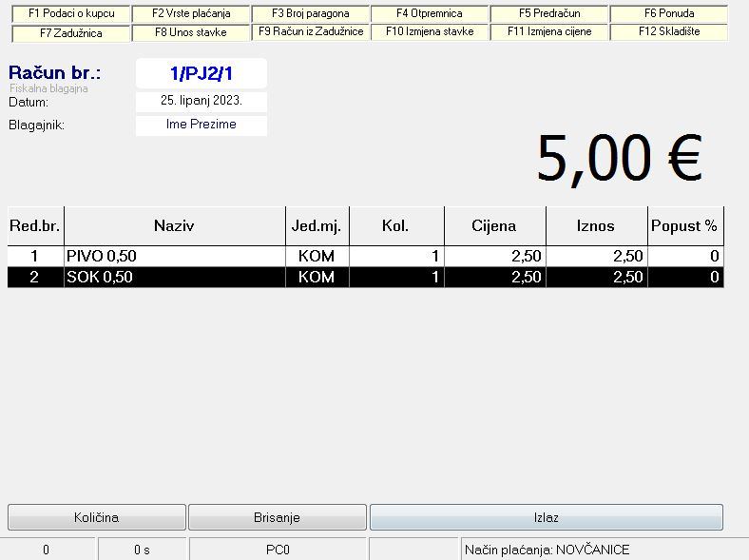The height and width of the screenshot is (560, 749).
Task: Select the SOK 0,50 row
Action: coord(175,277)
